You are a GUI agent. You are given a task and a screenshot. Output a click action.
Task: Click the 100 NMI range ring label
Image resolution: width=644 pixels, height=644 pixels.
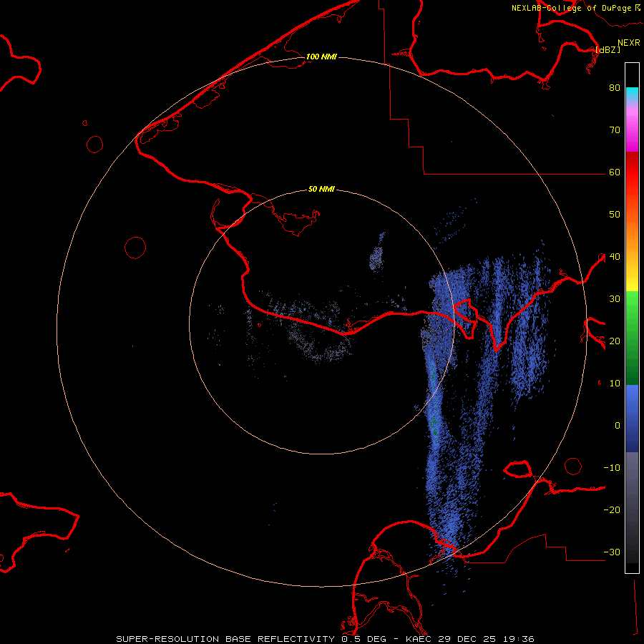[x=321, y=57]
